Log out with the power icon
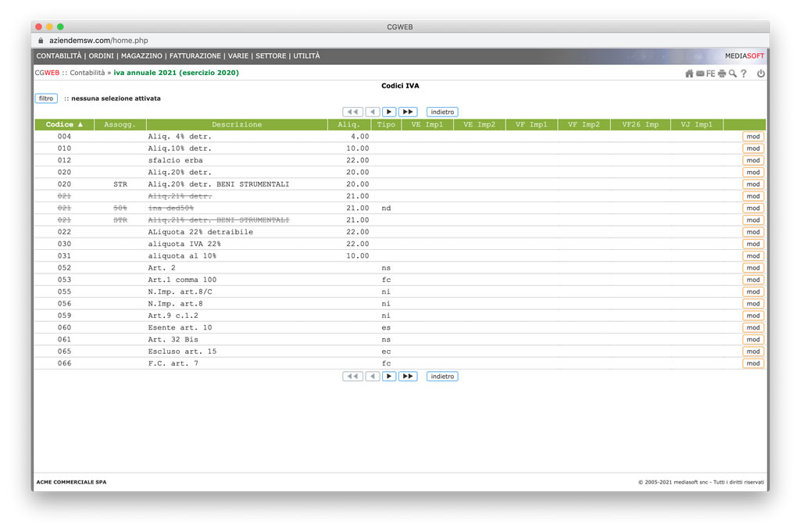This screenshot has width=800, height=532. pyautogui.click(x=761, y=73)
